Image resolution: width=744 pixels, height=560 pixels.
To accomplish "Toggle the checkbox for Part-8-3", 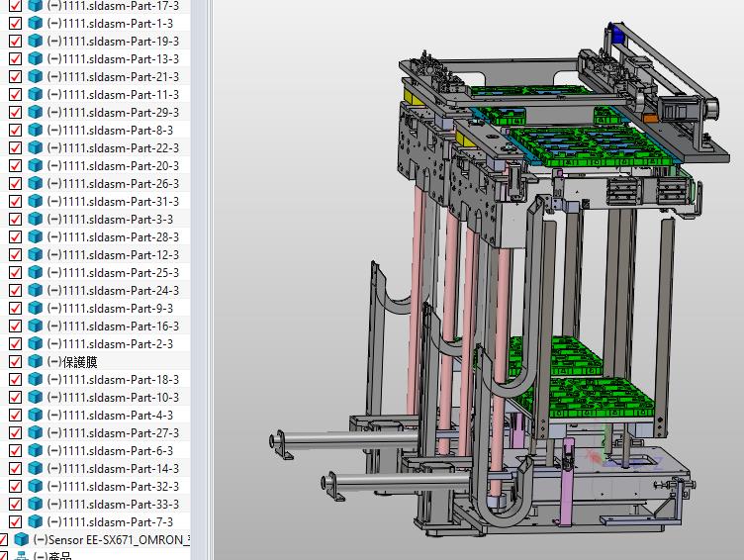I will pyautogui.click(x=15, y=131).
